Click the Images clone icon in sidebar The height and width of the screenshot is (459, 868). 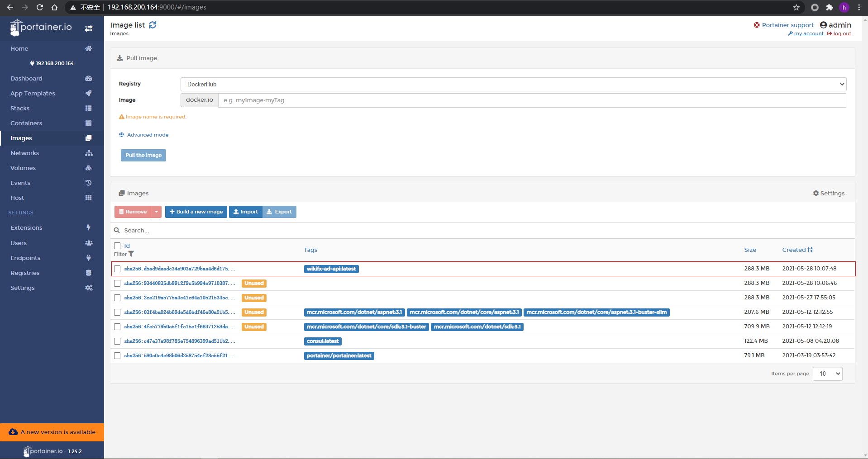point(89,138)
